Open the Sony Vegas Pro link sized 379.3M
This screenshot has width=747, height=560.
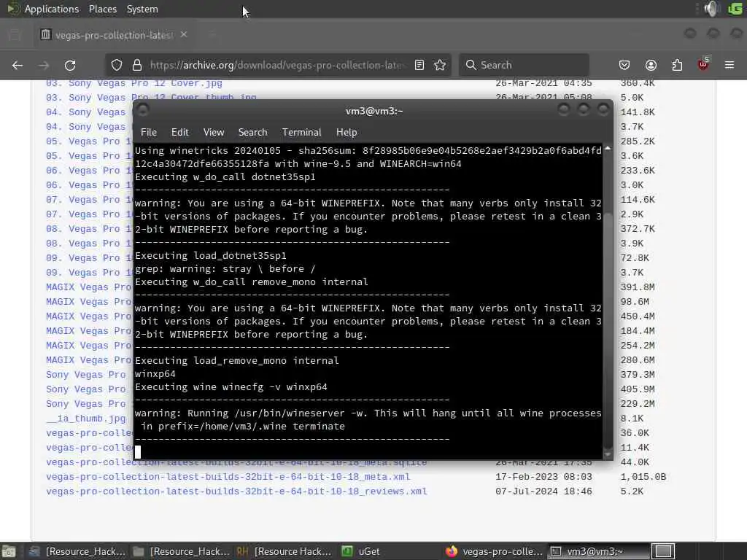coord(86,375)
